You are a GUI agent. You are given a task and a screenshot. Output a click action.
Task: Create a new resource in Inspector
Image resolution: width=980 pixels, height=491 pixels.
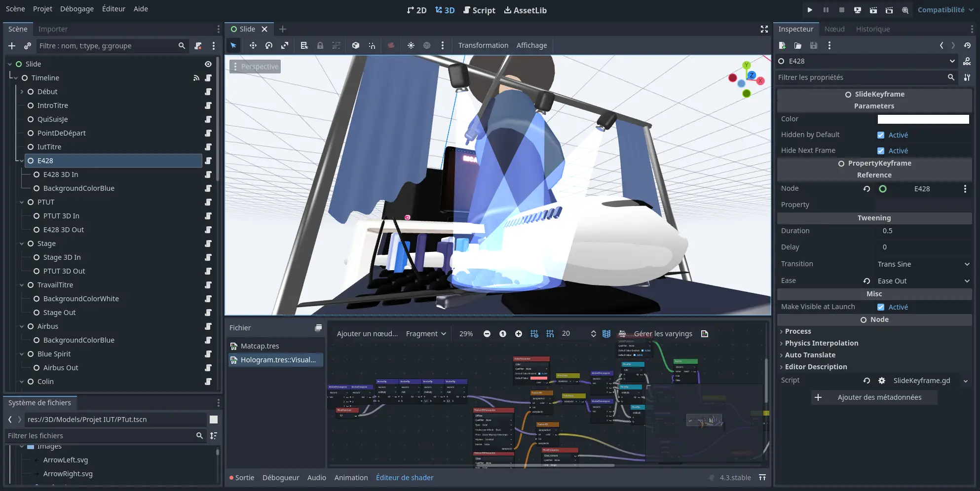pos(782,45)
